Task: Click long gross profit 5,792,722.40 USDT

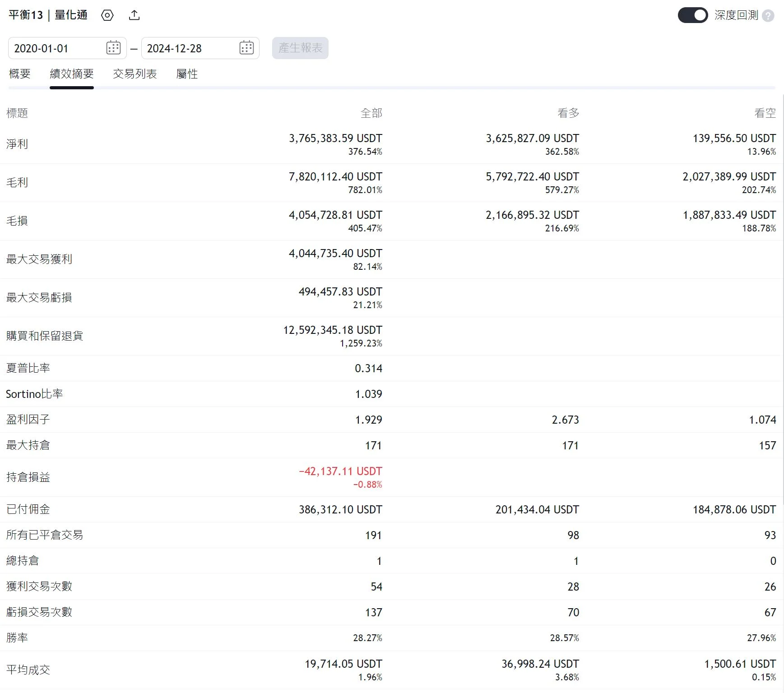Action: pyautogui.click(x=532, y=177)
